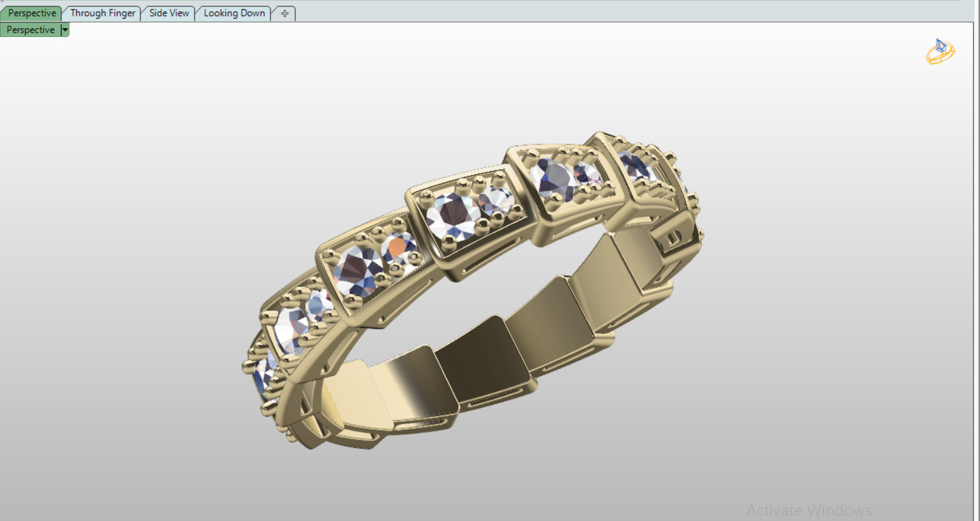The image size is (980, 521).
Task: Pick the gem in the far right segment
Action: pos(634,165)
